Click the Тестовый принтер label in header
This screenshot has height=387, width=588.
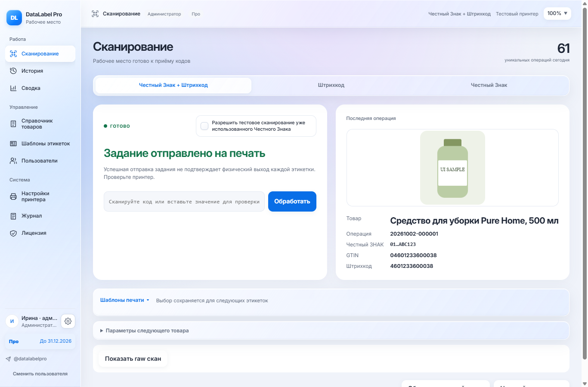pos(517,14)
